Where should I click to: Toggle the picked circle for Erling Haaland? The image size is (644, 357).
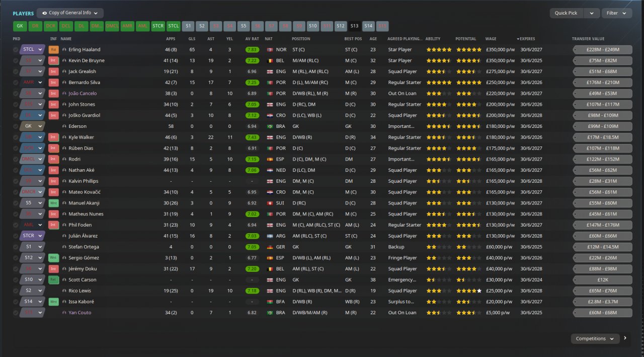16,50
